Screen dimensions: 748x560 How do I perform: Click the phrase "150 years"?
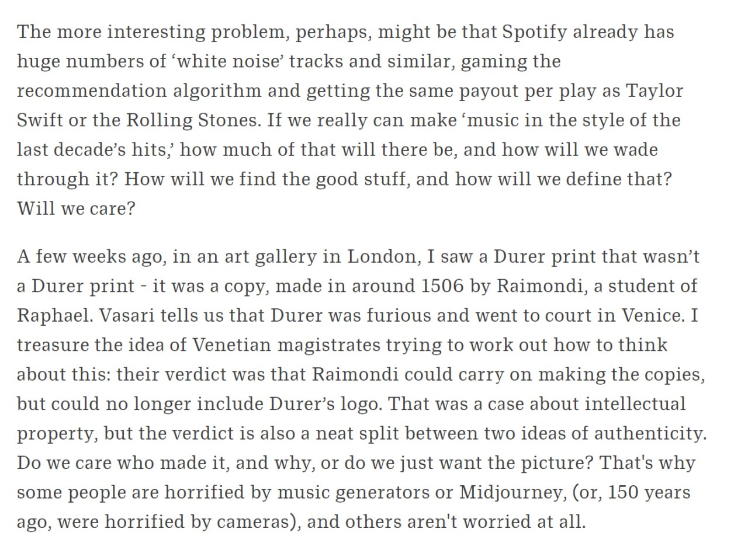[x=649, y=493]
